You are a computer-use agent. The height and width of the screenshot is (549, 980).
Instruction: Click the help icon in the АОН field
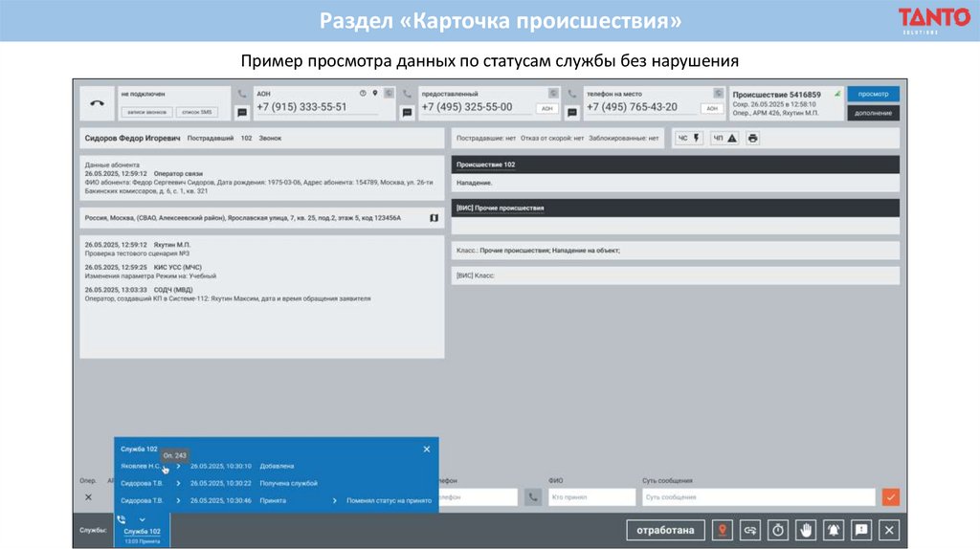coord(363,93)
